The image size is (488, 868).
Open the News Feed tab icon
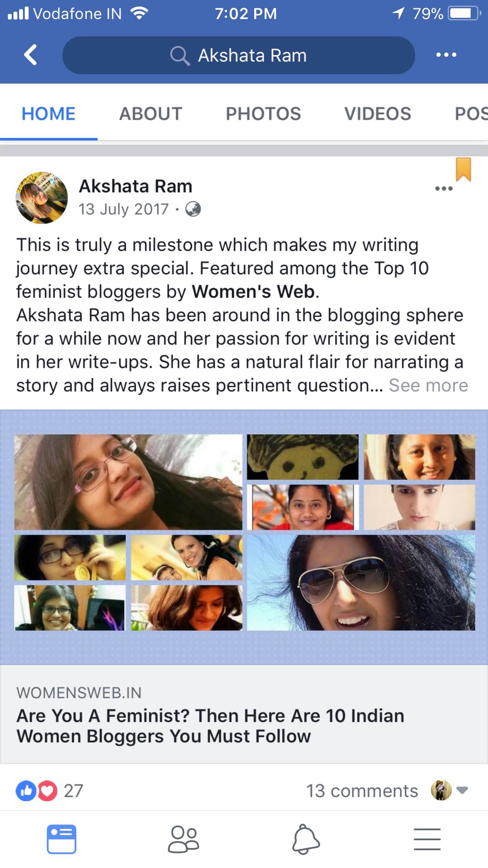(62, 839)
